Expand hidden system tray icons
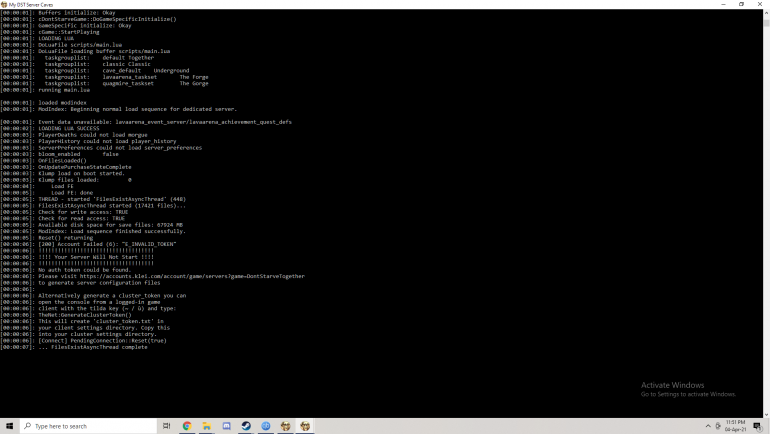770x434 pixels. tap(707, 426)
